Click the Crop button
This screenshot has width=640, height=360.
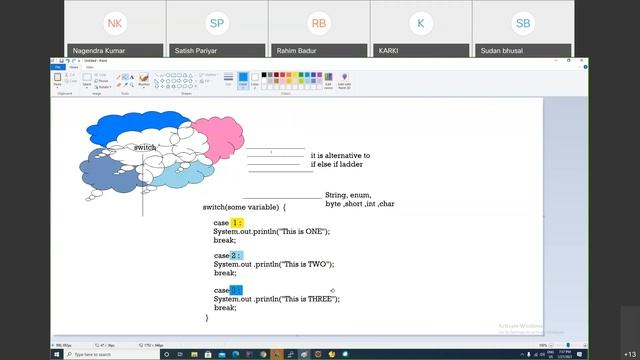[100, 75]
